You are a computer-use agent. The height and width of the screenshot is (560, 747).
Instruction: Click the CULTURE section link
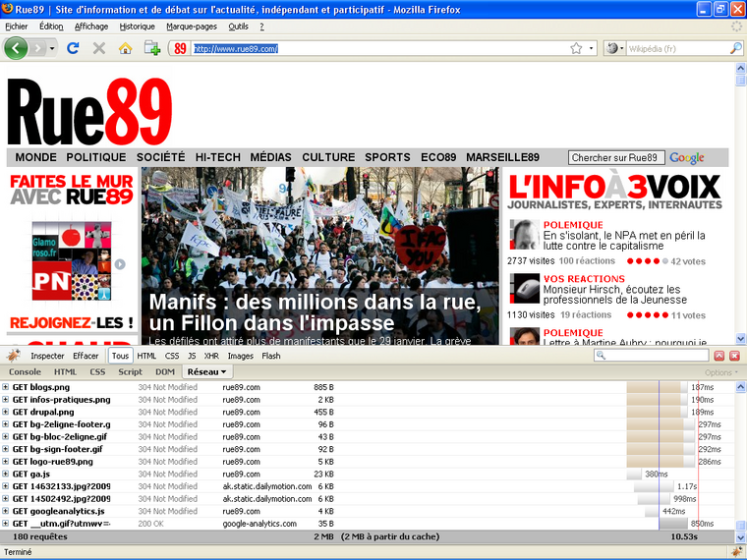click(328, 157)
